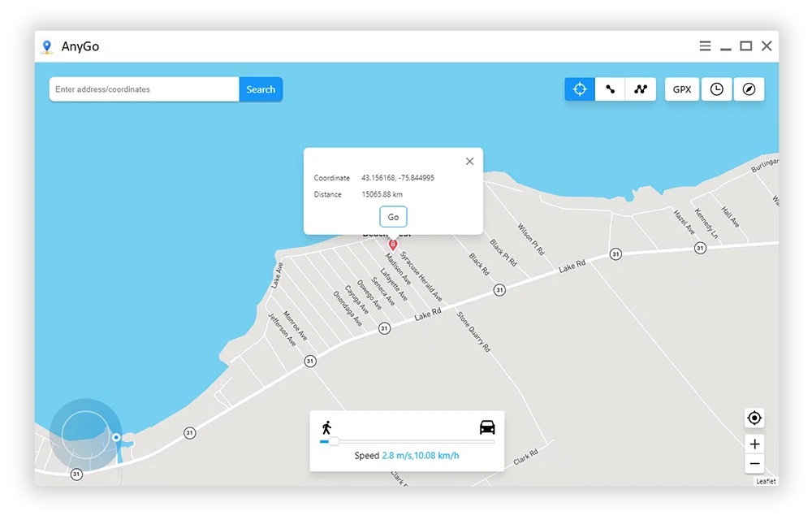Screen dimensions: 812x520
Task: Click the speed value 2.8 m/s,10.08 km/h
Action: pos(421,456)
